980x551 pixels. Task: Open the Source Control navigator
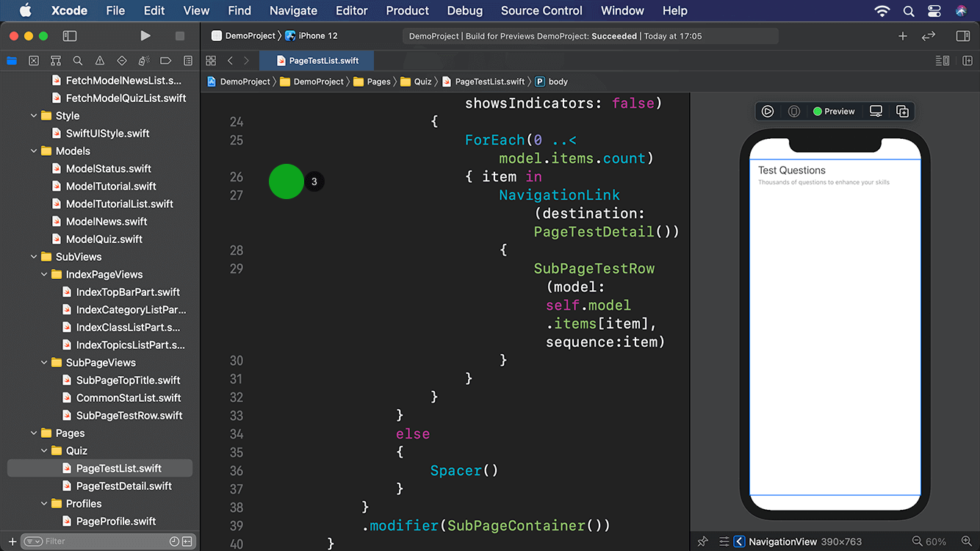coord(34,60)
